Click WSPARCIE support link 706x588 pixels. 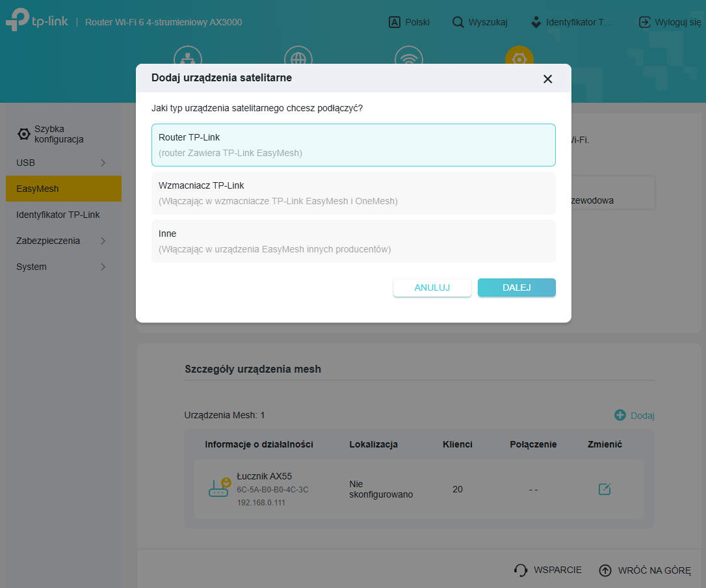548,570
